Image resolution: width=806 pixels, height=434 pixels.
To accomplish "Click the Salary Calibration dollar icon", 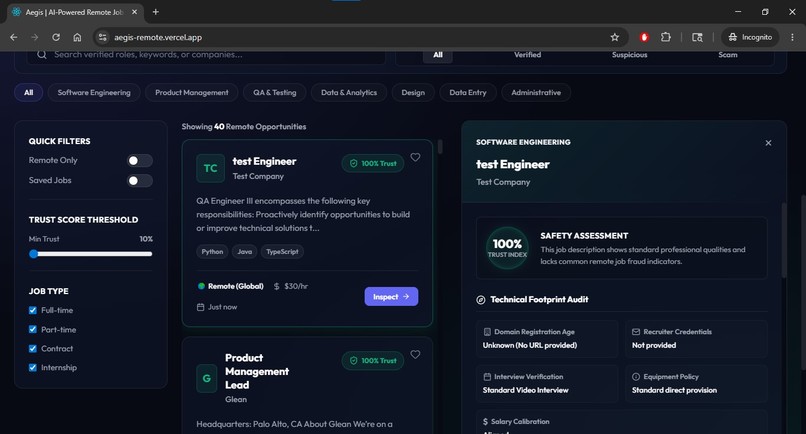I will [x=485, y=422].
